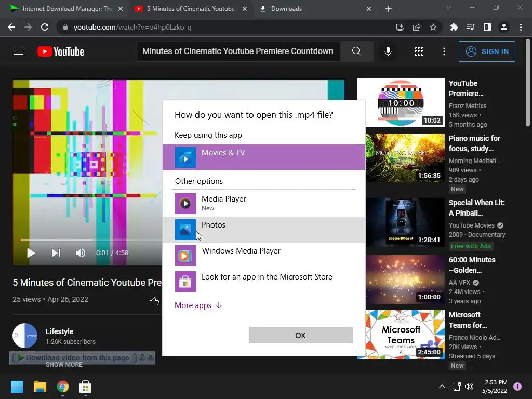Viewport: 532px width, 399px height.
Task: Confirm the dialog with OK button
Action: coord(301,335)
